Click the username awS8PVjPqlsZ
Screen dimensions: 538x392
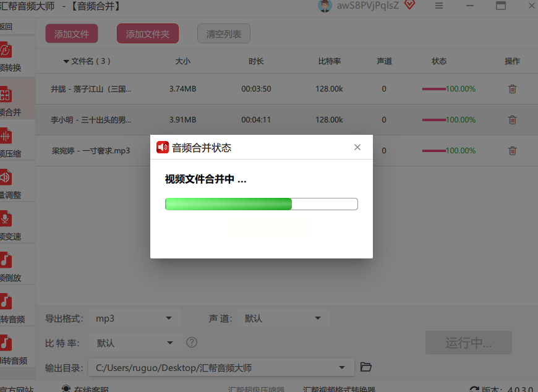pos(368,6)
